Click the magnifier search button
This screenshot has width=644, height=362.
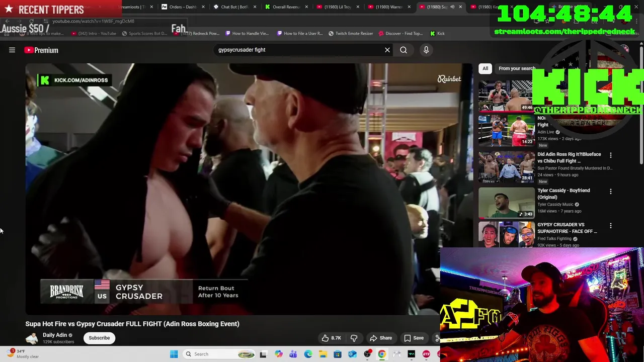pyautogui.click(x=404, y=50)
